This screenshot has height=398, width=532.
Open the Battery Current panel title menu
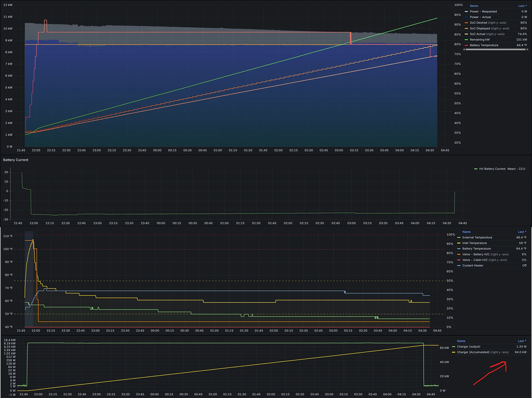(16, 160)
